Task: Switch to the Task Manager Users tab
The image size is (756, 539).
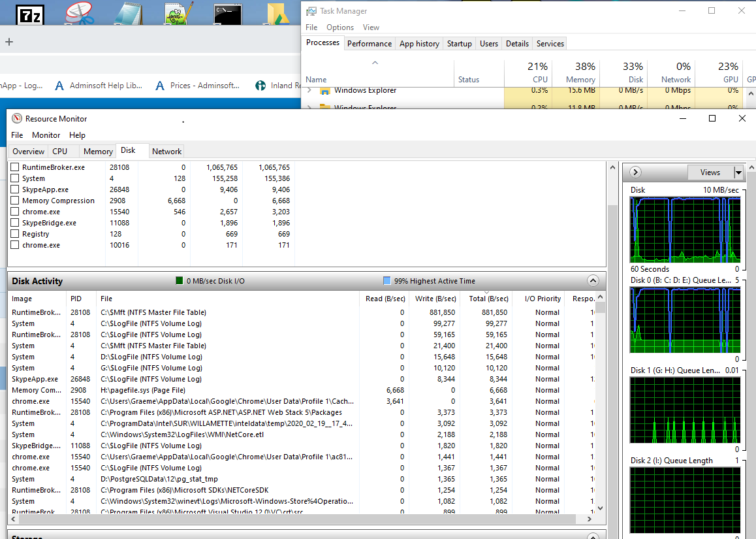Action: pyautogui.click(x=489, y=43)
